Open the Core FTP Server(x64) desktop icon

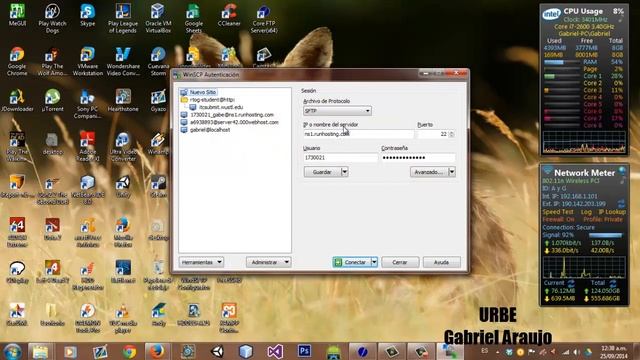(264, 18)
